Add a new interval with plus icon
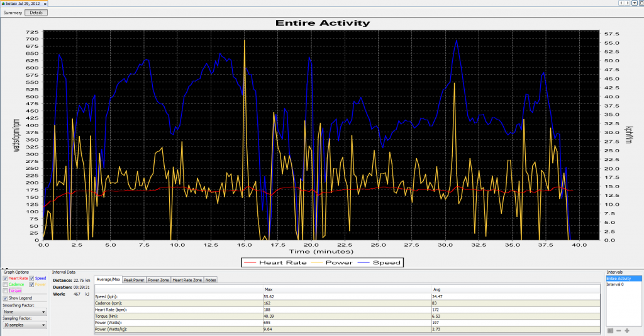The height and width of the screenshot is (336, 644). click(627, 330)
